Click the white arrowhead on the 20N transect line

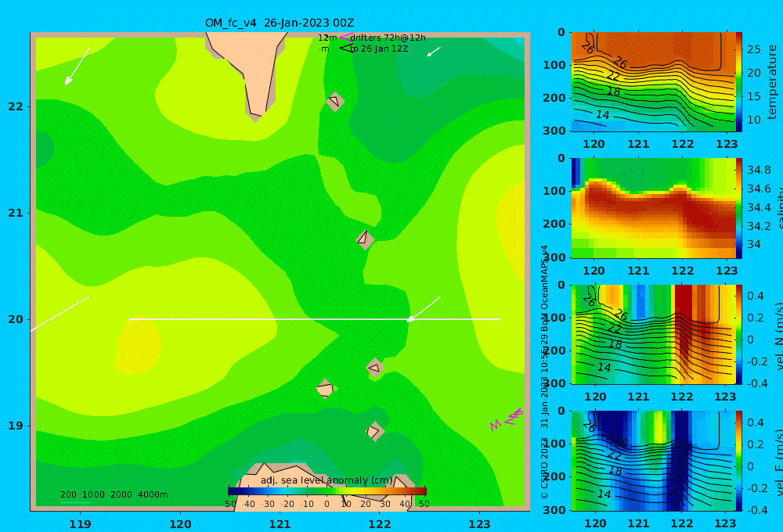click(410, 318)
